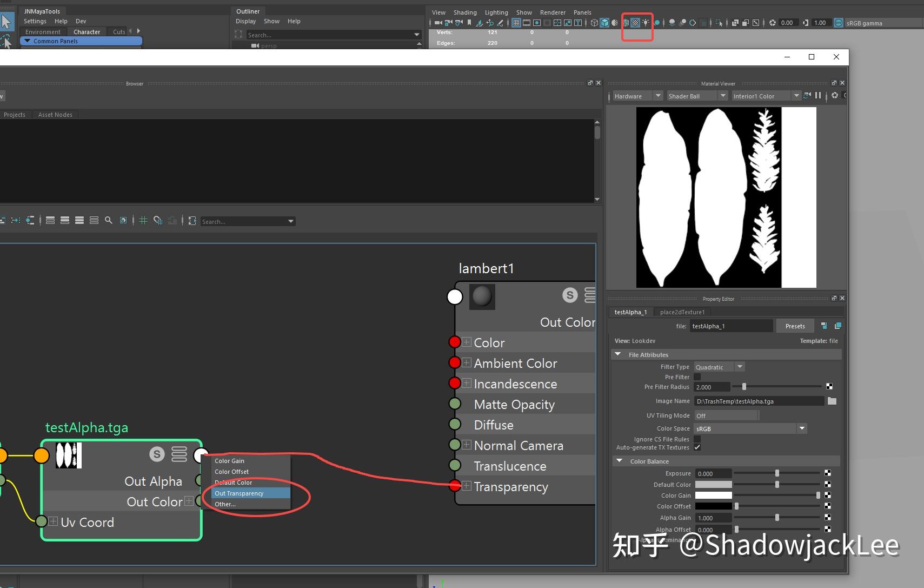
Task: Toggle film gate icon in viewport toolbar
Action: coord(527,23)
